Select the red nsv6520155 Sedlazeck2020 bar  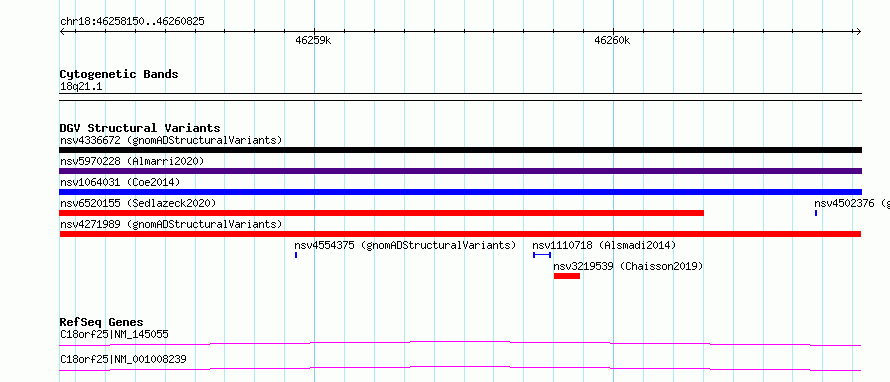click(x=381, y=213)
